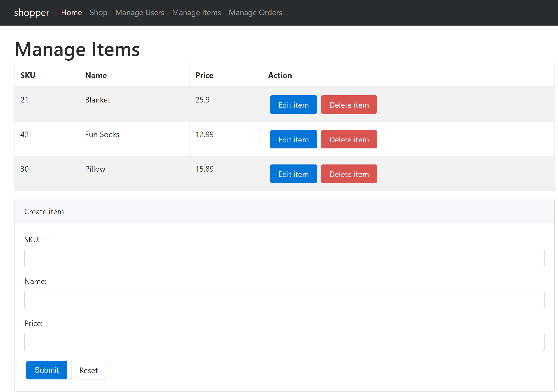
Task: Delete the Pillow item
Action: click(x=349, y=174)
